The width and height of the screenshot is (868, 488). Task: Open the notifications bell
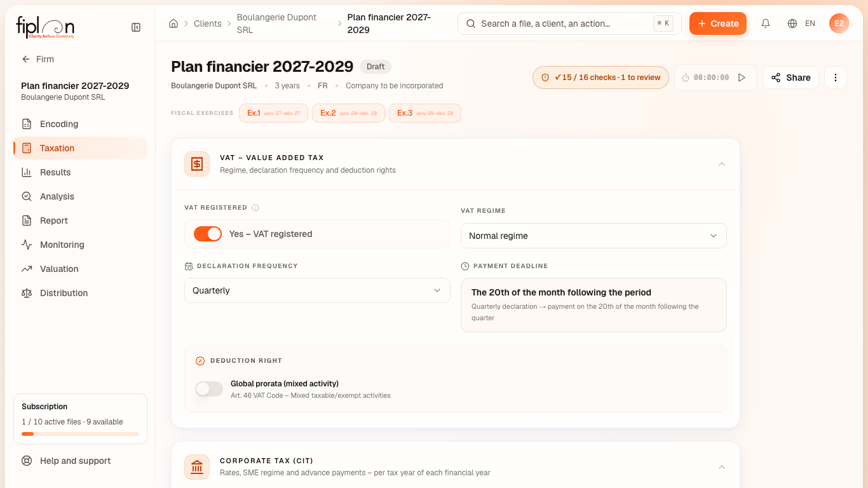766,24
